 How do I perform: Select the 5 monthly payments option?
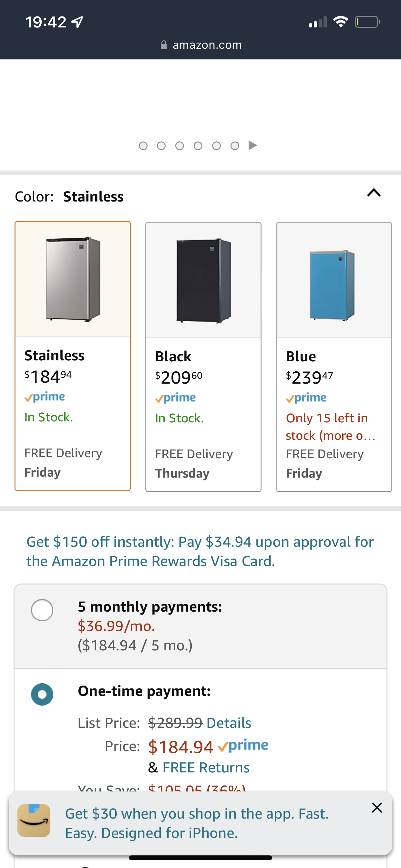coord(42,610)
